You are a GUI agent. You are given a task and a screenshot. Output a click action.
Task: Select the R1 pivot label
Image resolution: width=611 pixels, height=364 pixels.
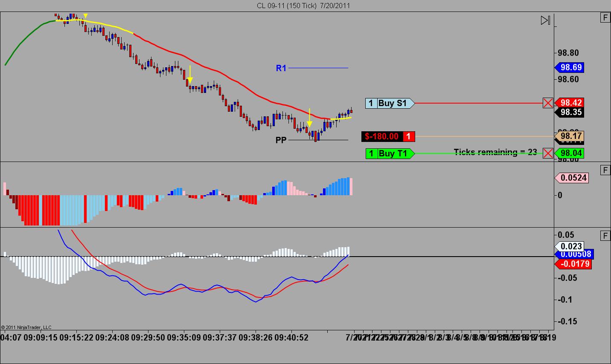281,68
